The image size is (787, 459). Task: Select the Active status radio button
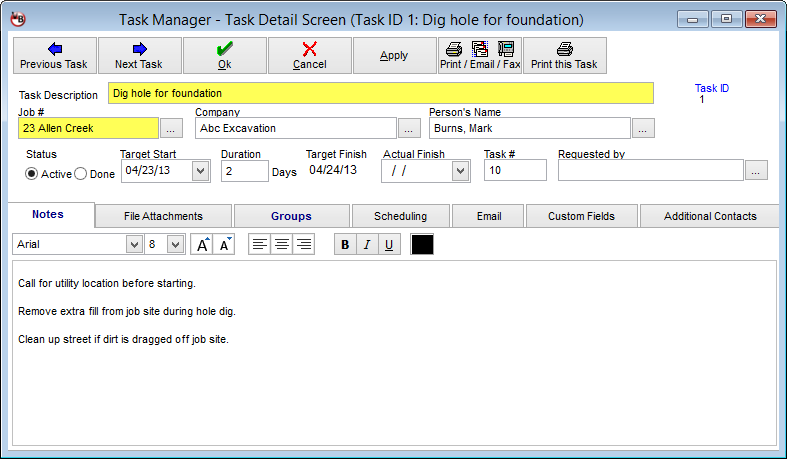point(32,174)
